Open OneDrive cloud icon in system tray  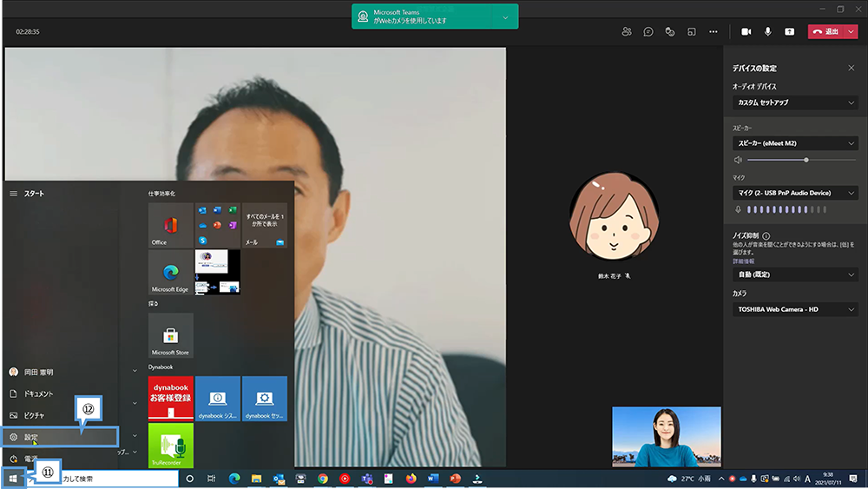click(743, 479)
